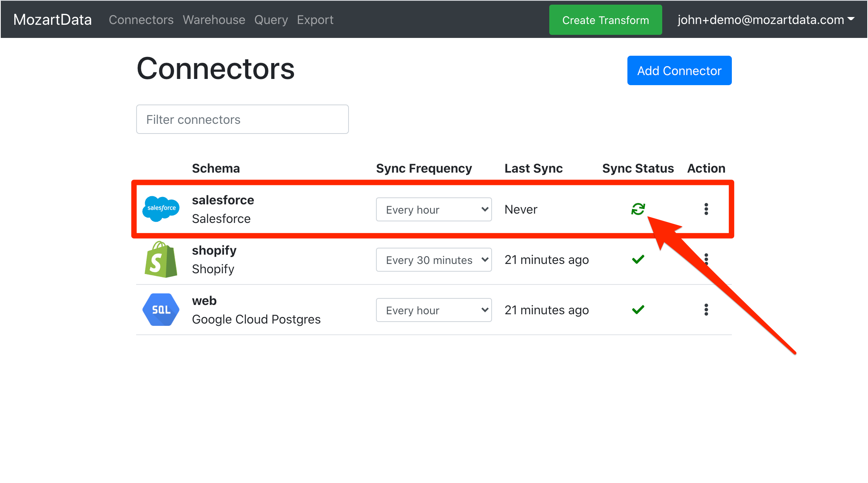
Task: Open the salesforce row action menu
Action: tap(706, 209)
